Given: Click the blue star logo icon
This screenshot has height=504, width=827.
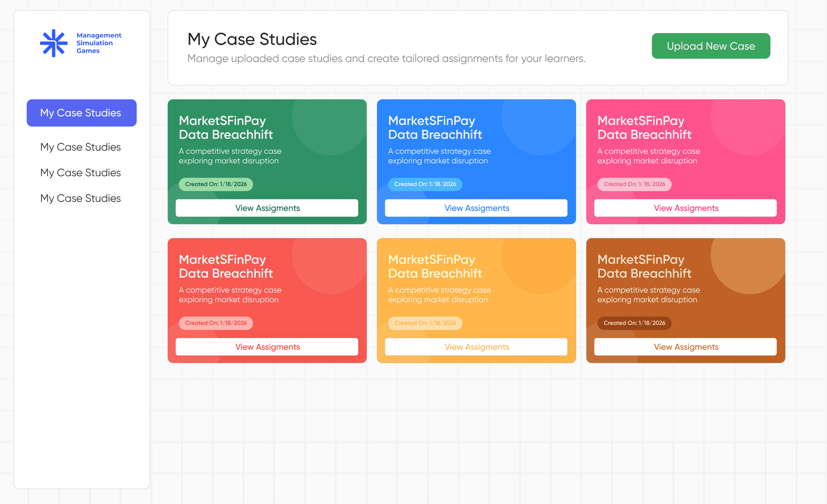Looking at the screenshot, I should [x=54, y=43].
